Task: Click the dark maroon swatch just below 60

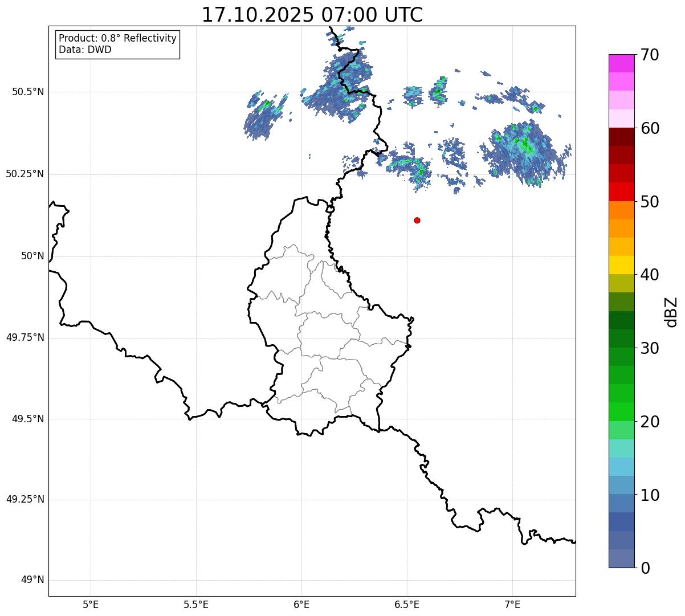Action: [x=622, y=137]
